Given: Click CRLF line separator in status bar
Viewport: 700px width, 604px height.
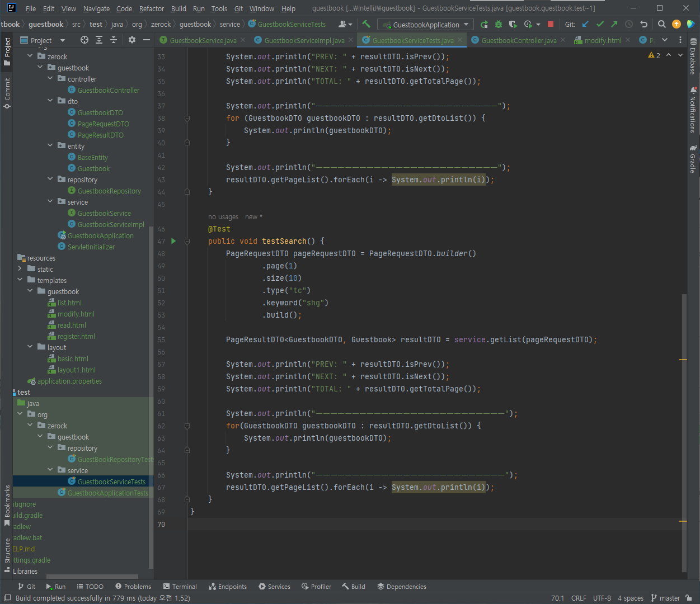Looking at the screenshot, I should point(579,598).
